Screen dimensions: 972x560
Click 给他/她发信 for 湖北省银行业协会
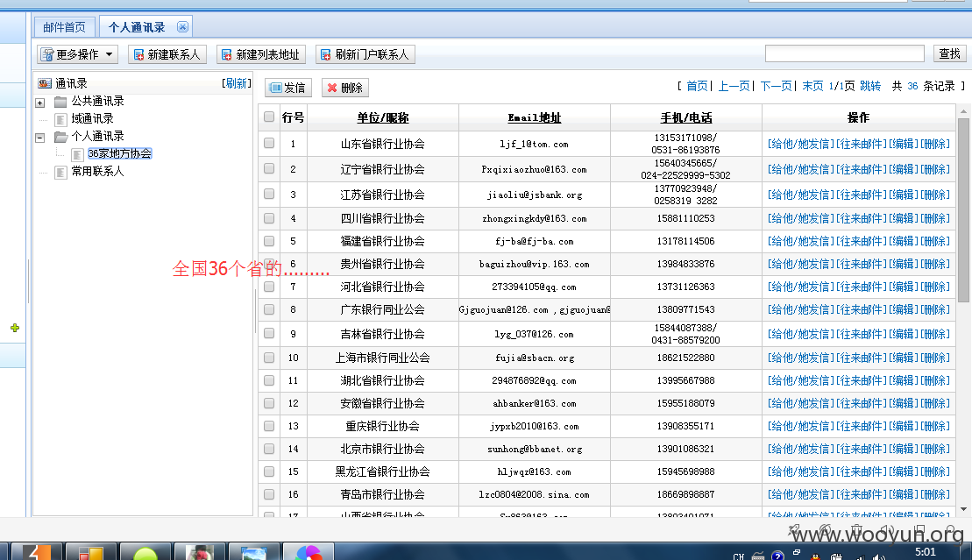pos(801,380)
